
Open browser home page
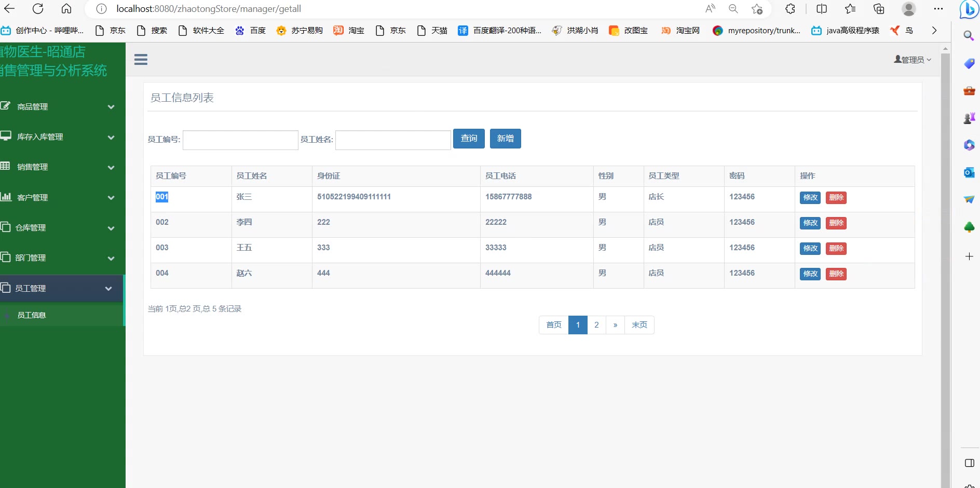point(66,9)
